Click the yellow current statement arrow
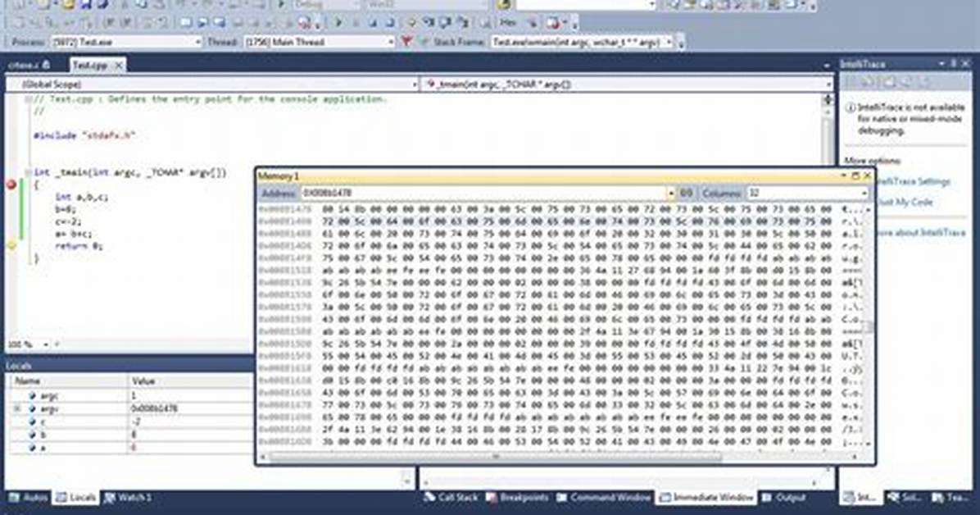This screenshot has height=515, width=980. [11, 246]
